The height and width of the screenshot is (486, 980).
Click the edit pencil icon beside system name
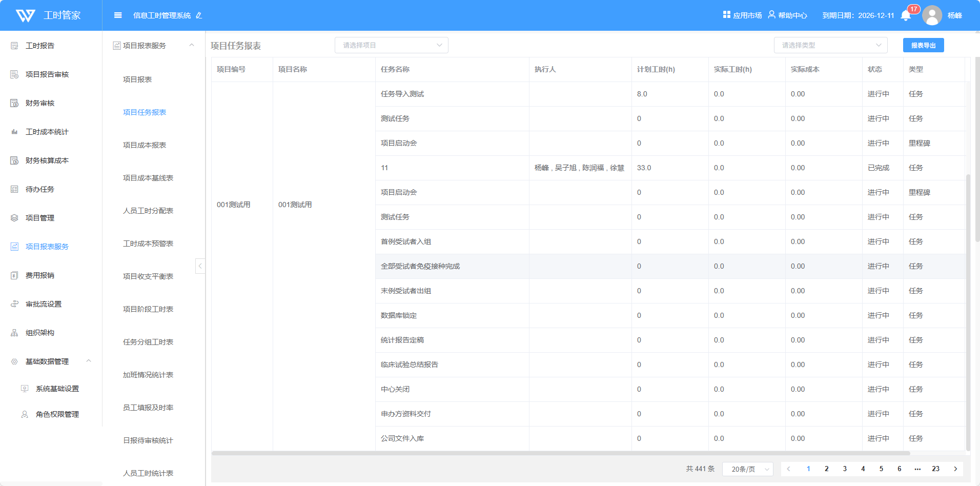click(199, 16)
